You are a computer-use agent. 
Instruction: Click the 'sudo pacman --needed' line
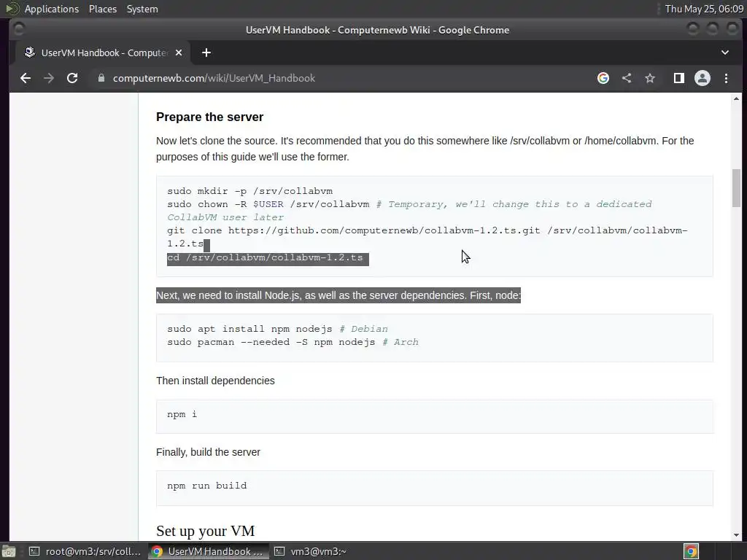tap(293, 342)
